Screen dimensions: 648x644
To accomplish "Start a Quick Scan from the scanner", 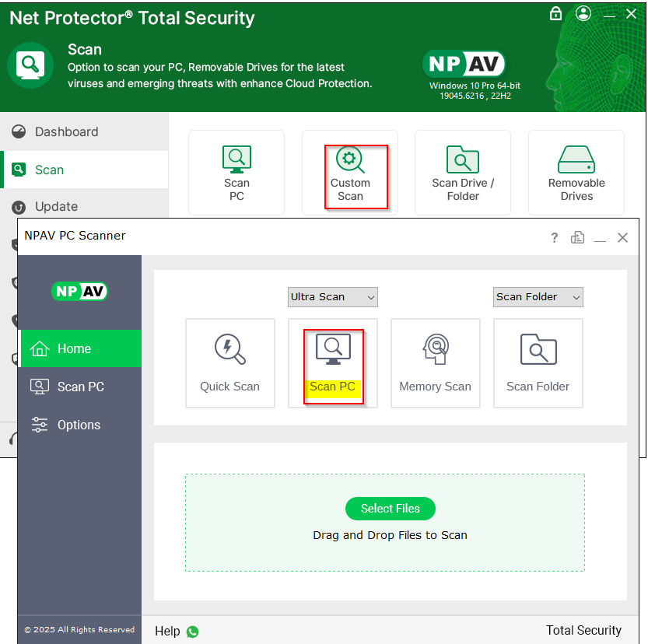I will click(x=230, y=362).
